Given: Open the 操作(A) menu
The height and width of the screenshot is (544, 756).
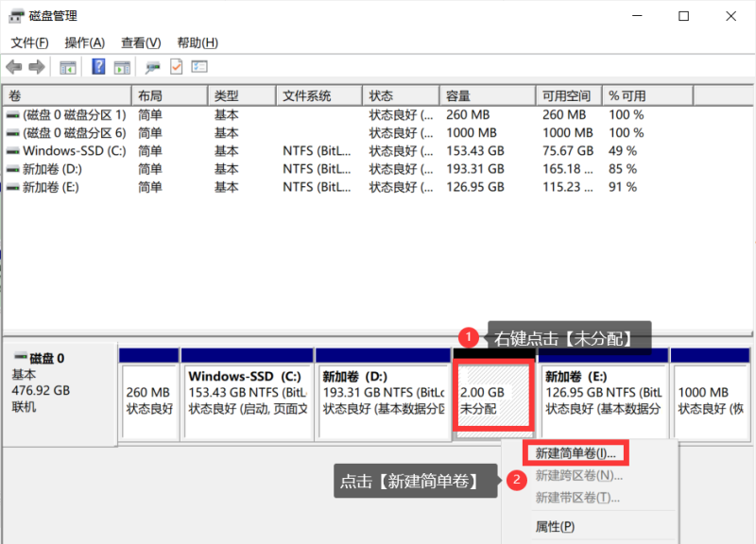Looking at the screenshot, I should [x=84, y=42].
